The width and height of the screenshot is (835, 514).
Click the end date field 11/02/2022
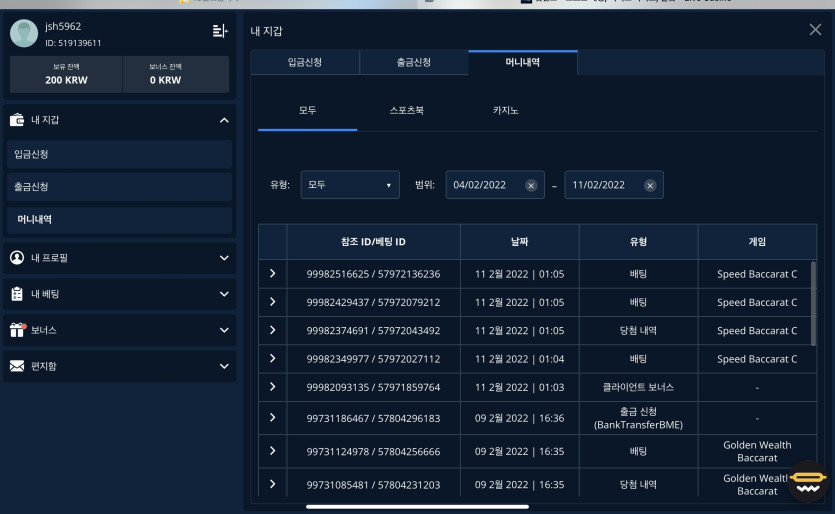[x=614, y=185]
